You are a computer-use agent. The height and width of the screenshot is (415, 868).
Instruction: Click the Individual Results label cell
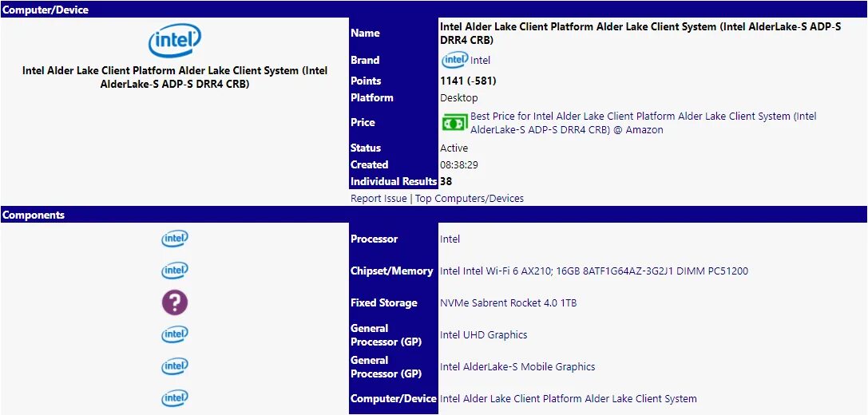[394, 181]
